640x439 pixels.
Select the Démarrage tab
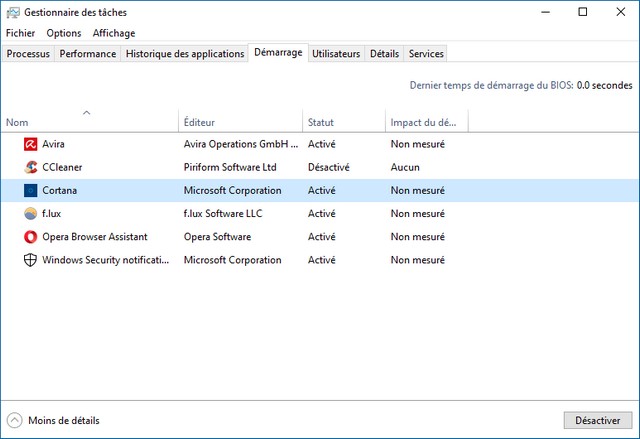click(x=278, y=53)
